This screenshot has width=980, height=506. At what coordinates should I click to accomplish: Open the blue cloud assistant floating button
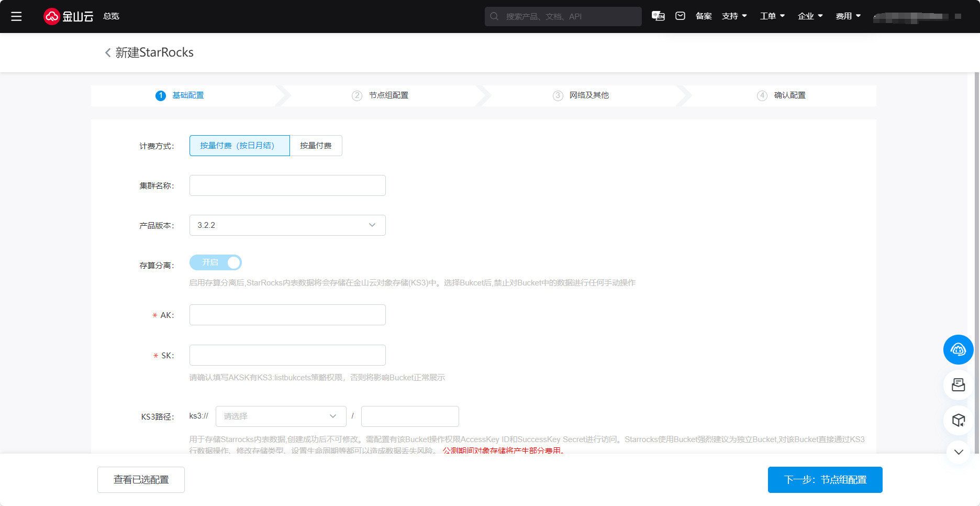coord(958,349)
